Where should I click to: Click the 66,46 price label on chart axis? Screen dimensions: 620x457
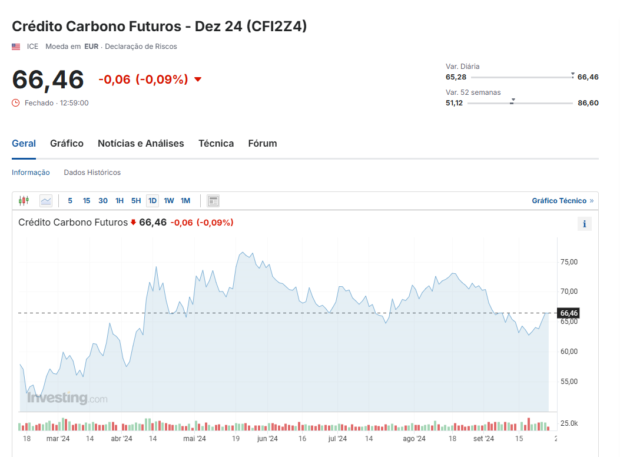tap(569, 314)
